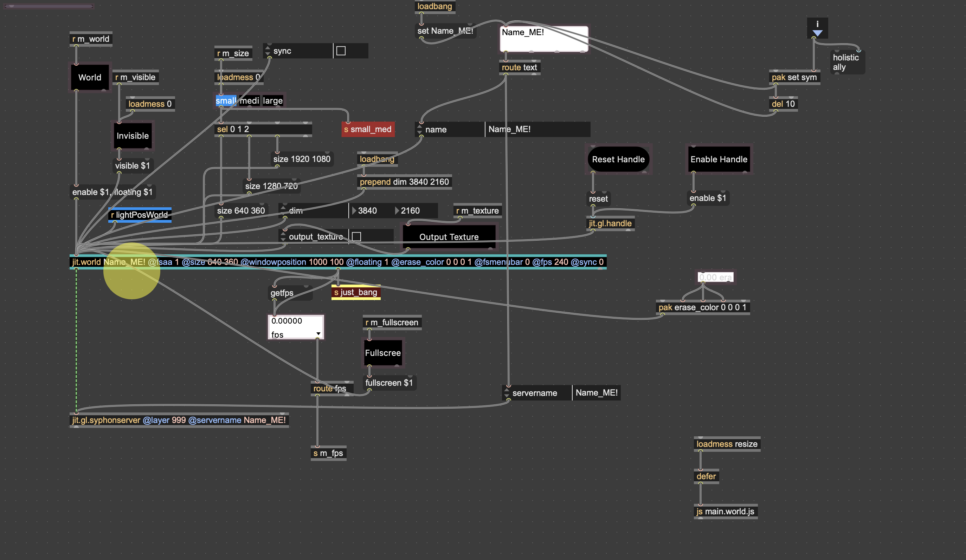Open the name attribute menu arrows
Image resolution: width=966 pixels, height=560 pixels.
coord(420,130)
